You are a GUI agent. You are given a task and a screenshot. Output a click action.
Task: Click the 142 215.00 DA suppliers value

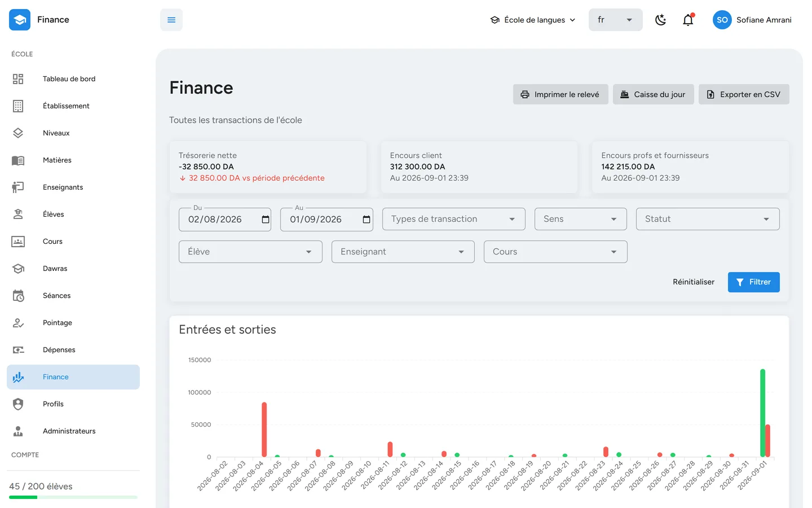pos(628,167)
